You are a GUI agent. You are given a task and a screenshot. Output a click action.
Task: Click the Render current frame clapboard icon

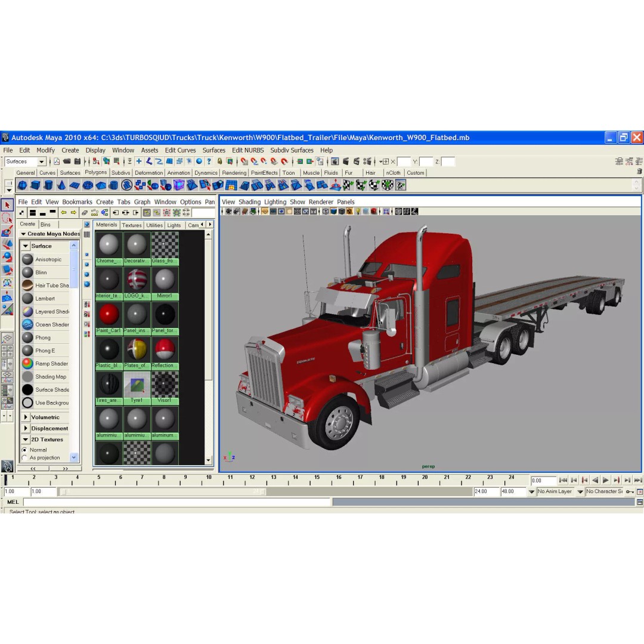coord(346,162)
